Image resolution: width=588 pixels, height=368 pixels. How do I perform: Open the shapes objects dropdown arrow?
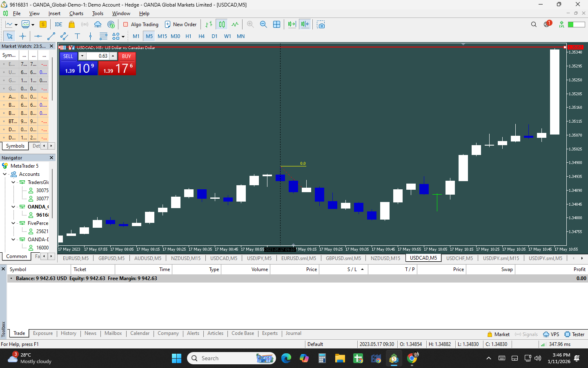coord(123,37)
